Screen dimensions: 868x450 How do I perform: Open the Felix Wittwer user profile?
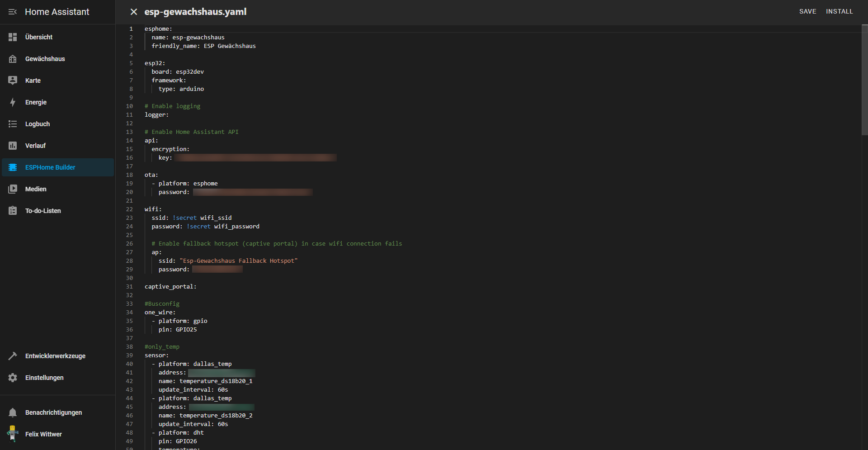[43, 434]
